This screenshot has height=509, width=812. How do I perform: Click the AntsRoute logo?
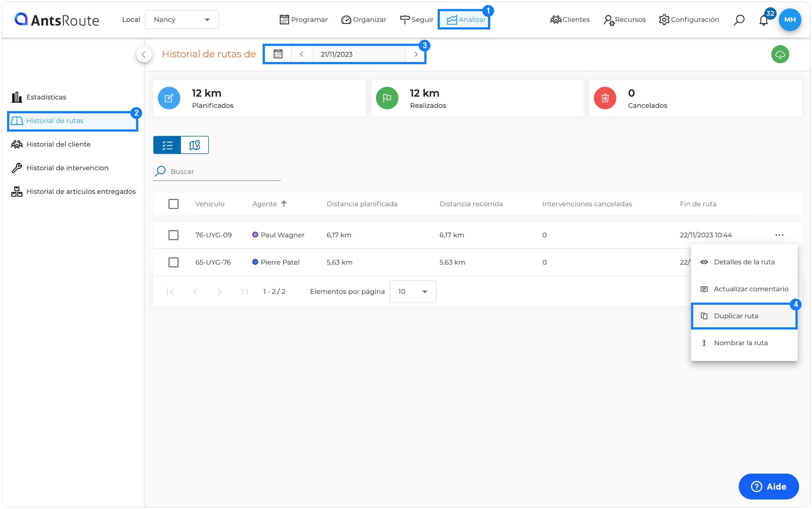click(x=57, y=20)
